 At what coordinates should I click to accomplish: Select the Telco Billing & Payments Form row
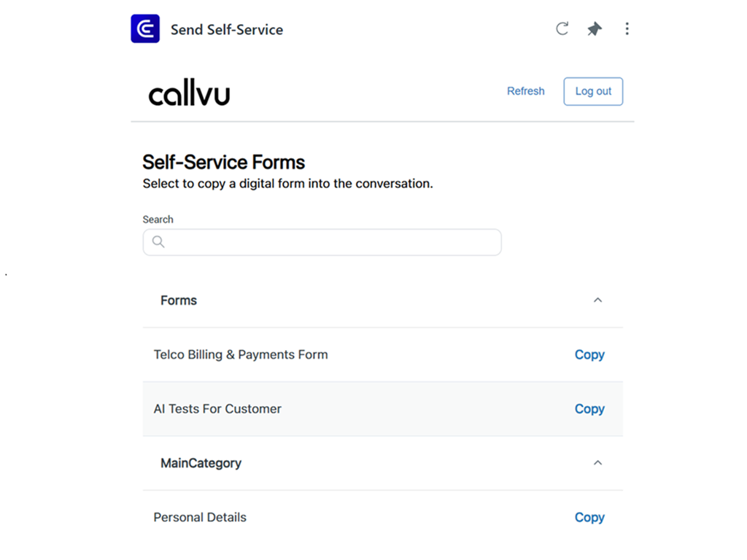241,354
